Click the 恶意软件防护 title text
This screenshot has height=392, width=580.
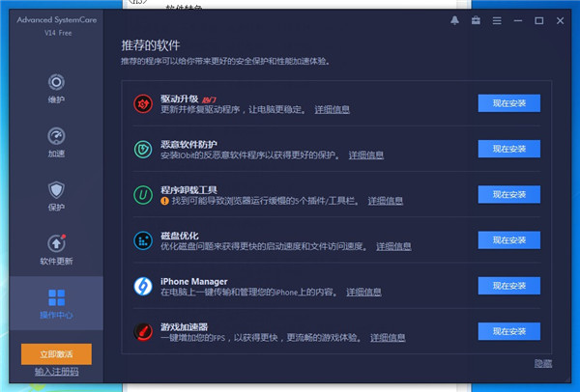[188, 144]
